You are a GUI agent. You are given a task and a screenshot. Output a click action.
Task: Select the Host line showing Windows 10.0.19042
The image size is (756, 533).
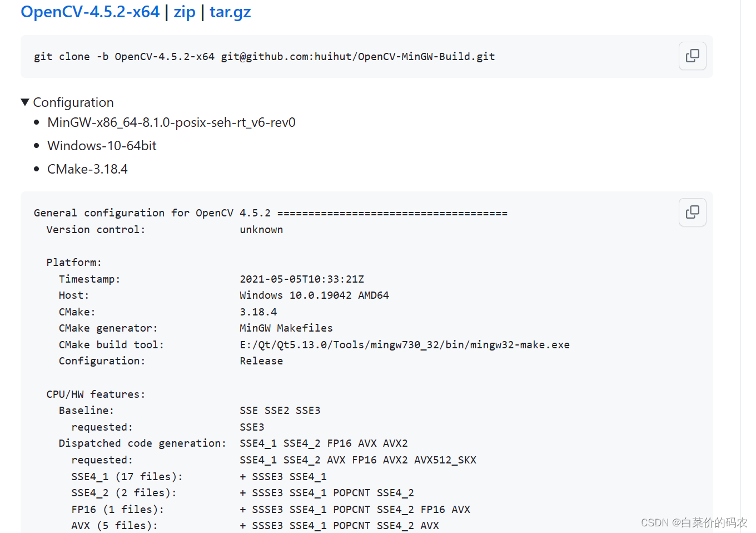click(314, 295)
